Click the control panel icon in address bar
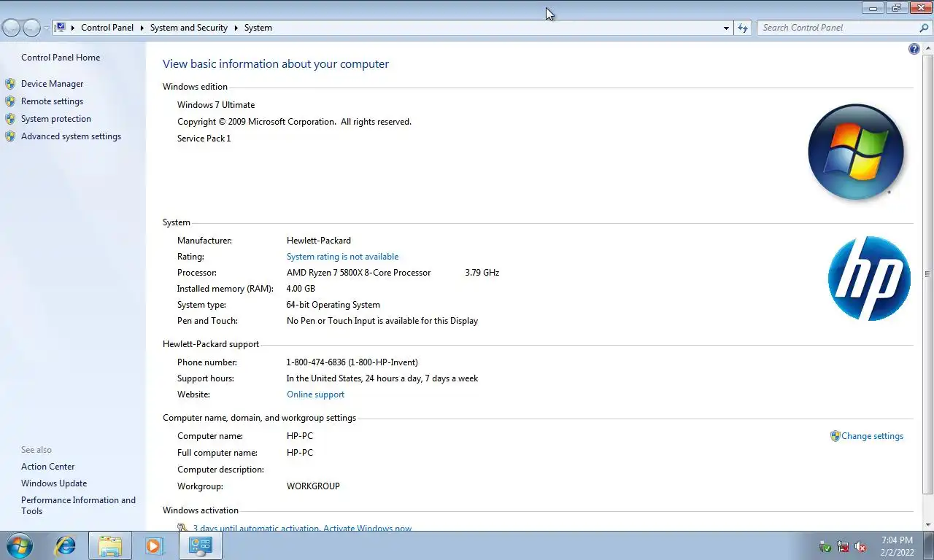Screen dimensions: 934x560 [x=61, y=28]
